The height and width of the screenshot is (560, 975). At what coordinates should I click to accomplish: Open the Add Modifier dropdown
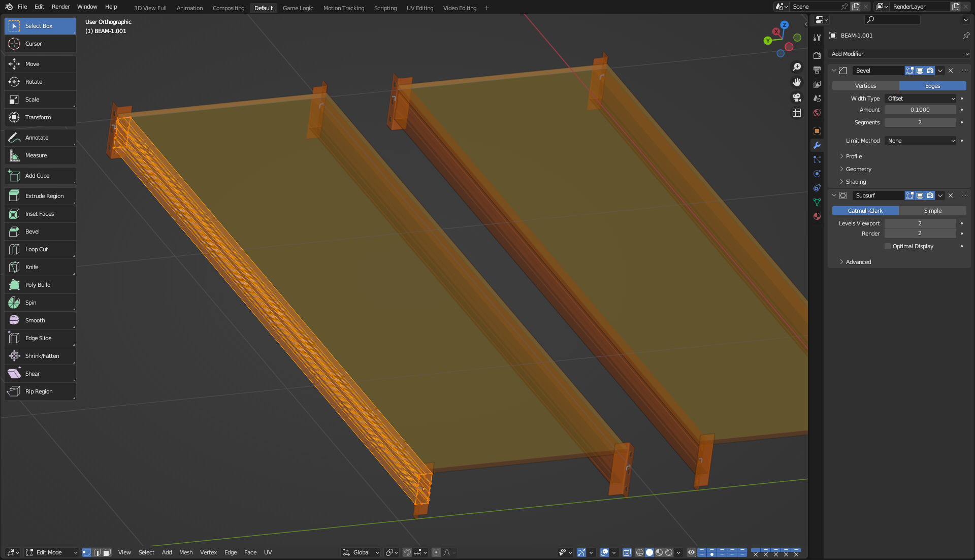point(899,54)
